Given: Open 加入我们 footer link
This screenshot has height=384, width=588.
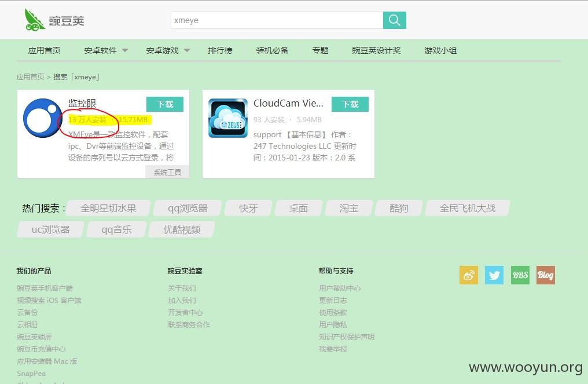Looking at the screenshot, I should click(182, 300).
